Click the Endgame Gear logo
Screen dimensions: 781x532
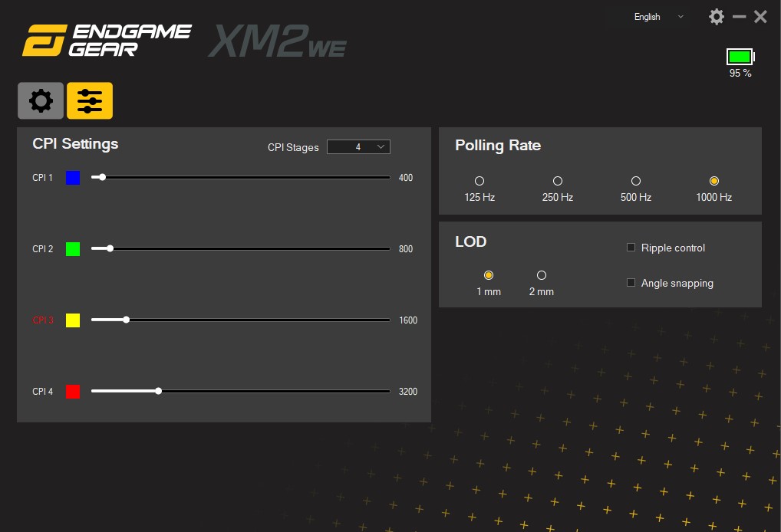pos(107,41)
